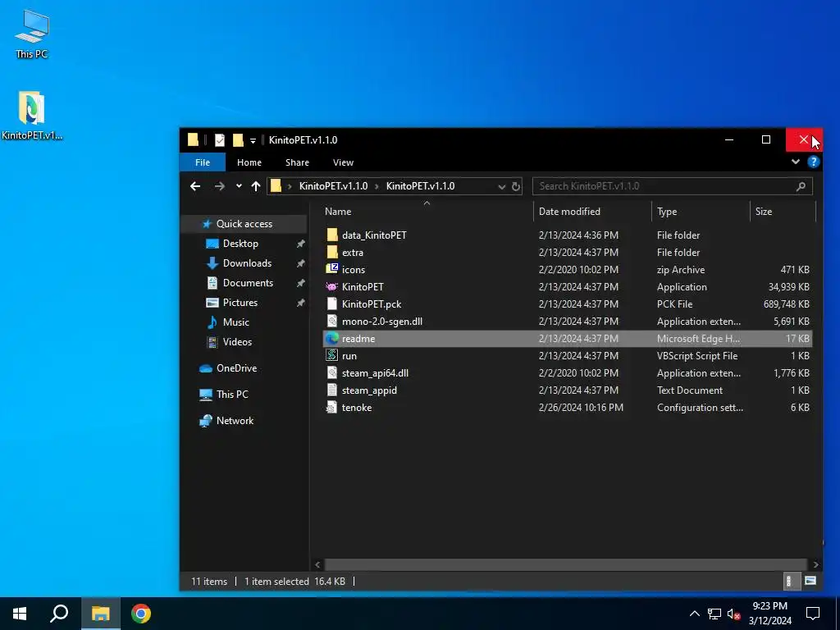
Task: Select Videos in navigation pane
Action: click(x=237, y=342)
